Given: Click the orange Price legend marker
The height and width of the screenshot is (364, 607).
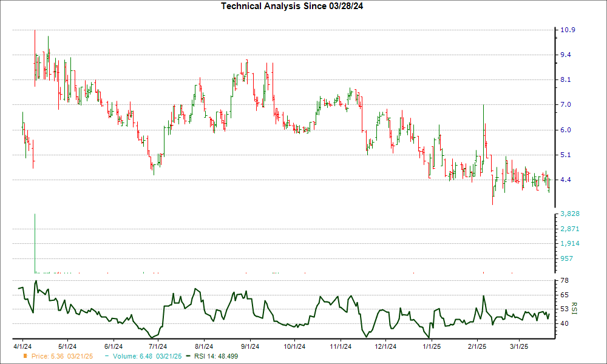Looking at the screenshot, I should point(25,356).
